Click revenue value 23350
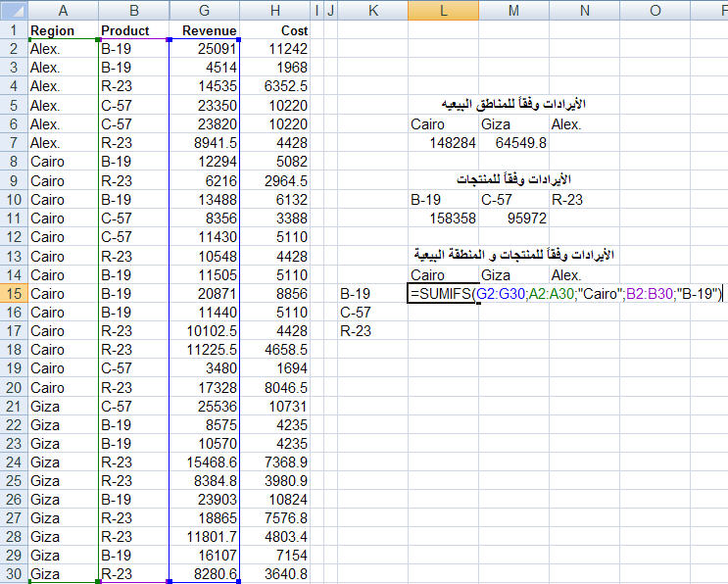Screen dimensions: 728x584 [x=217, y=106]
